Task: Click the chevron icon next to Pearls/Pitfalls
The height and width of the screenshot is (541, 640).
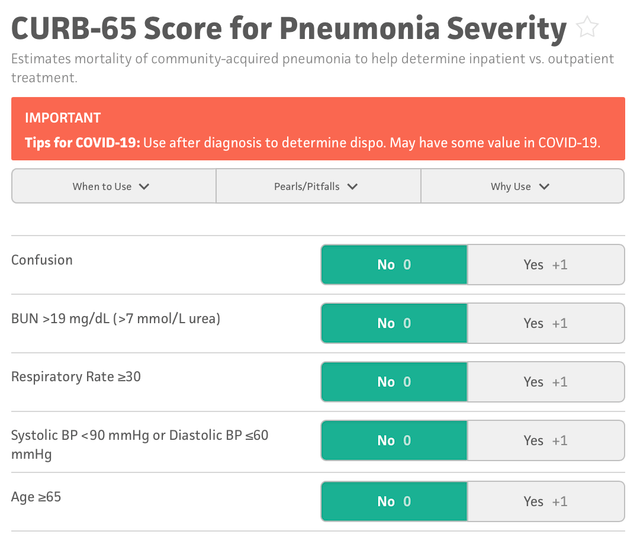Action: tap(352, 187)
